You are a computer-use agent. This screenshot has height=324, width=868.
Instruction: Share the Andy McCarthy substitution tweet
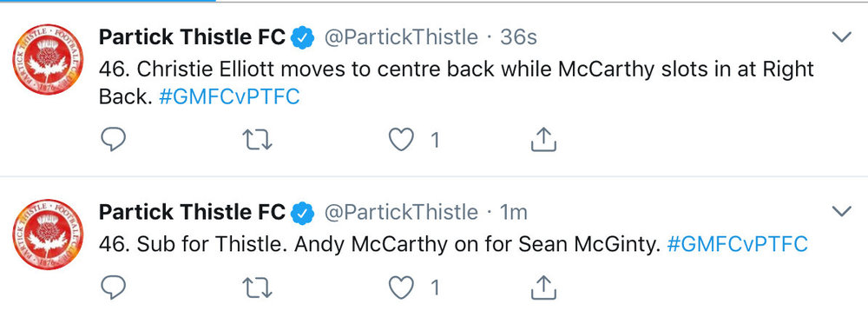click(543, 287)
